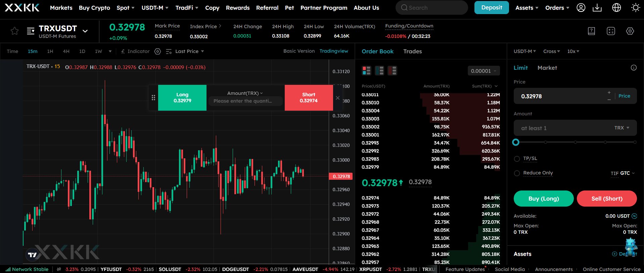
Task: Switch to the Trades tab
Action: [412, 51]
